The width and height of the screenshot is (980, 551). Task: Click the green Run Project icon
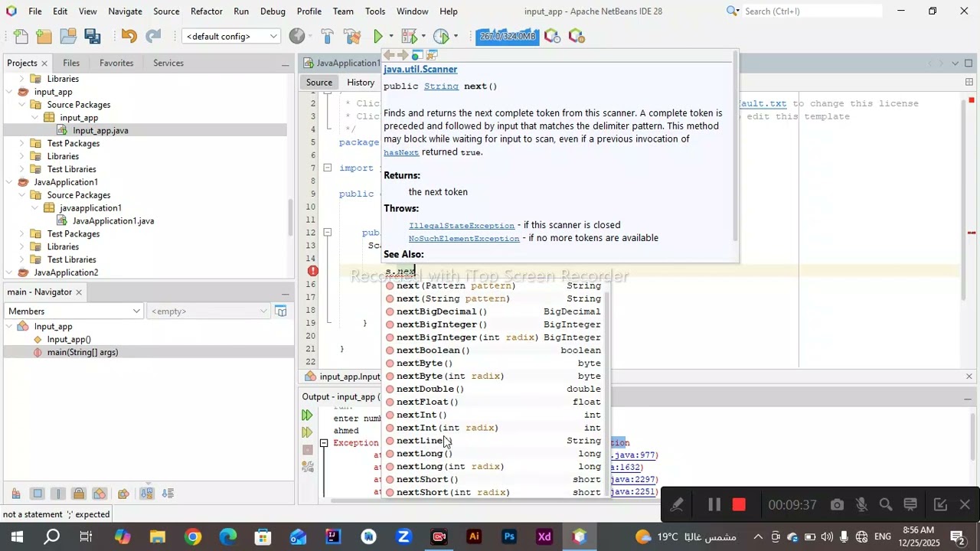tap(378, 36)
